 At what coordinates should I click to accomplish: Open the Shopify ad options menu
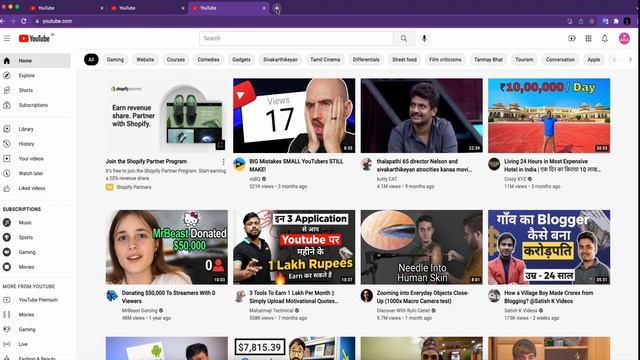point(223,162)
